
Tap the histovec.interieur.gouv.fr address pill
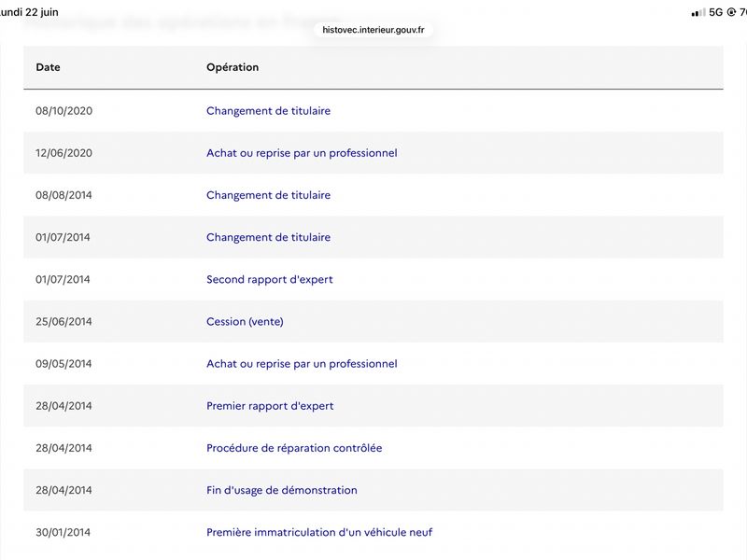pyautogui.click(x=373, y=30)
